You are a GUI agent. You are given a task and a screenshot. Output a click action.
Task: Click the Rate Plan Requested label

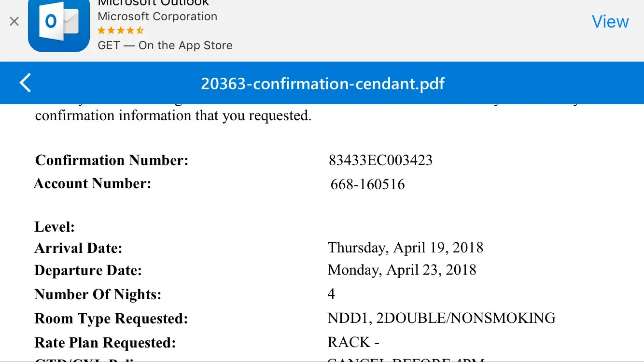(x=105, y=343)
